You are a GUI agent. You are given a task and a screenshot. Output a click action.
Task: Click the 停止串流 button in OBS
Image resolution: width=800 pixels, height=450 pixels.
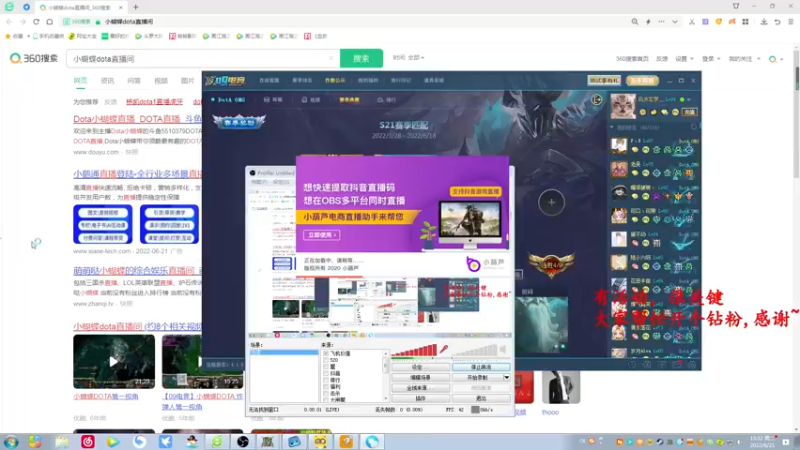481,367
